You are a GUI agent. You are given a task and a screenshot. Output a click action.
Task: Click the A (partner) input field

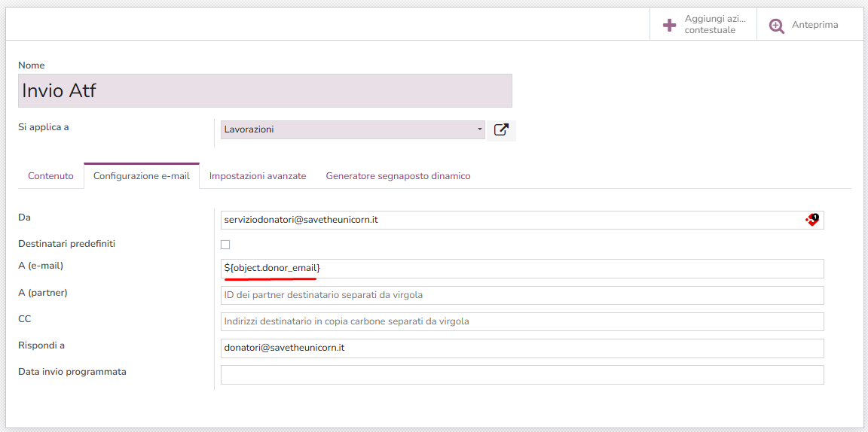pyautogui.click(x=521, y=295)
